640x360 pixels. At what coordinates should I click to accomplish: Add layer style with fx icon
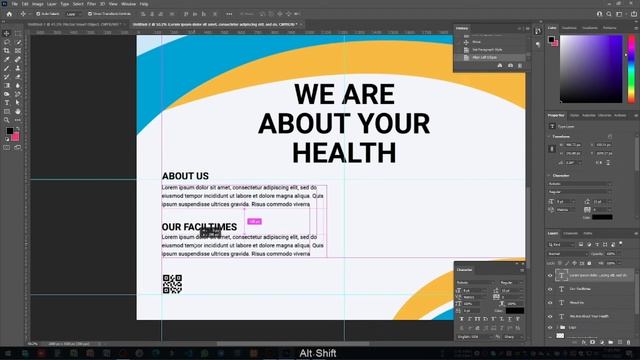584,342
